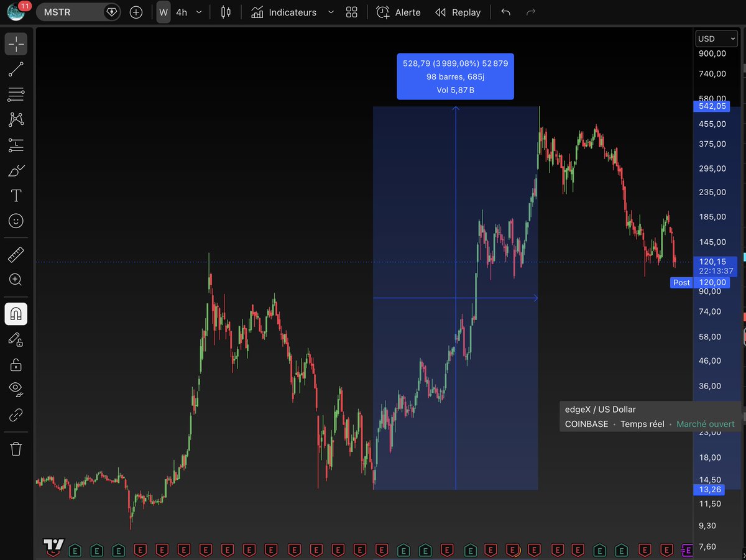Image resolution: width=746 pixels, height=560 pixels.
Task: Click the 120,15 current price label
Action: click(716, 262)
